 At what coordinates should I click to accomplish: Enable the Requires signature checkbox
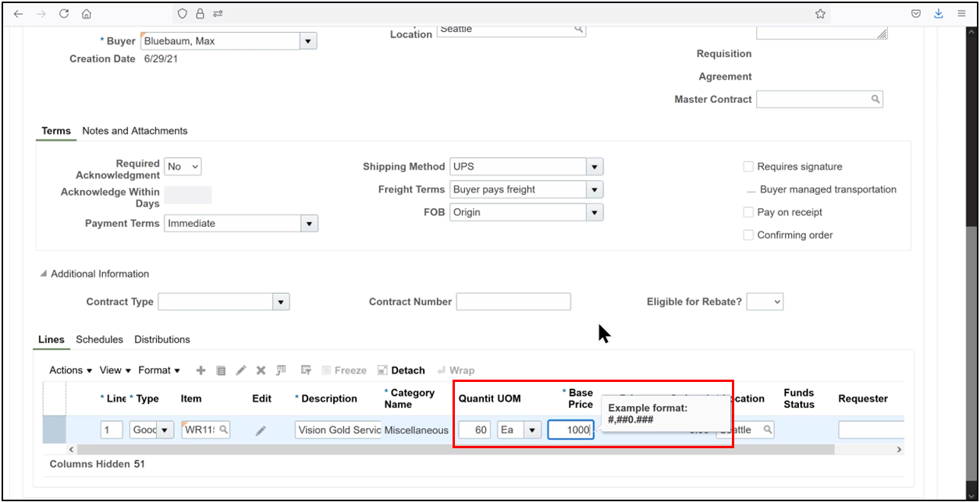coord(748,166)
